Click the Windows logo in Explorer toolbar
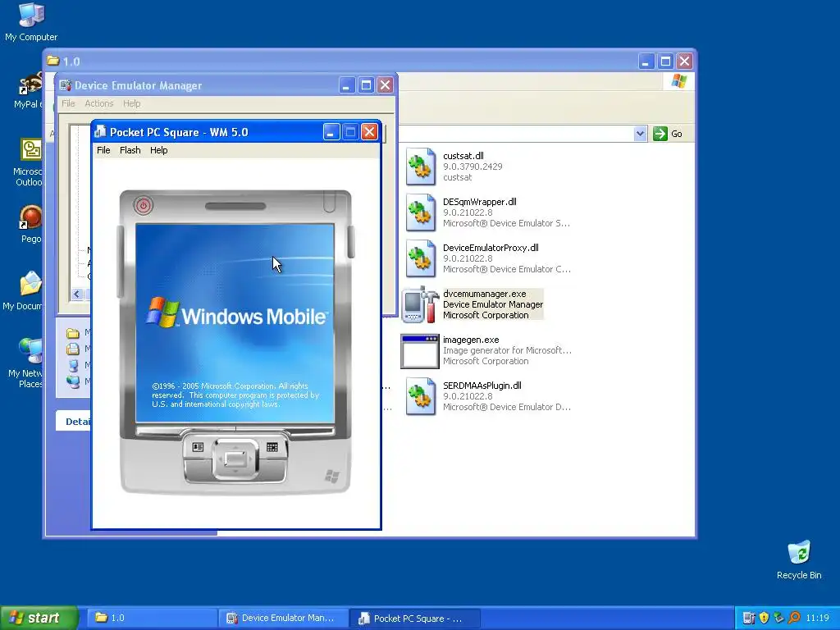This screenshot has width=840, height=630. pyautogui.click(x=678, y=81)
